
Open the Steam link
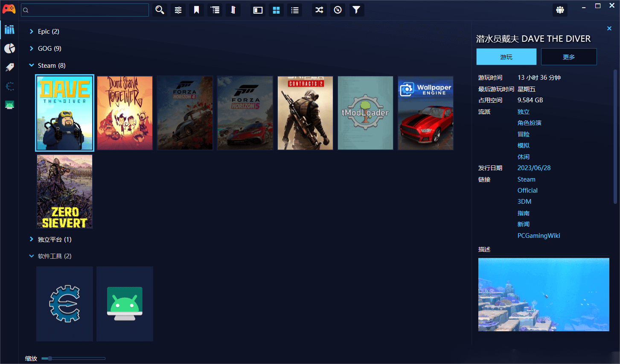point(527,179)
